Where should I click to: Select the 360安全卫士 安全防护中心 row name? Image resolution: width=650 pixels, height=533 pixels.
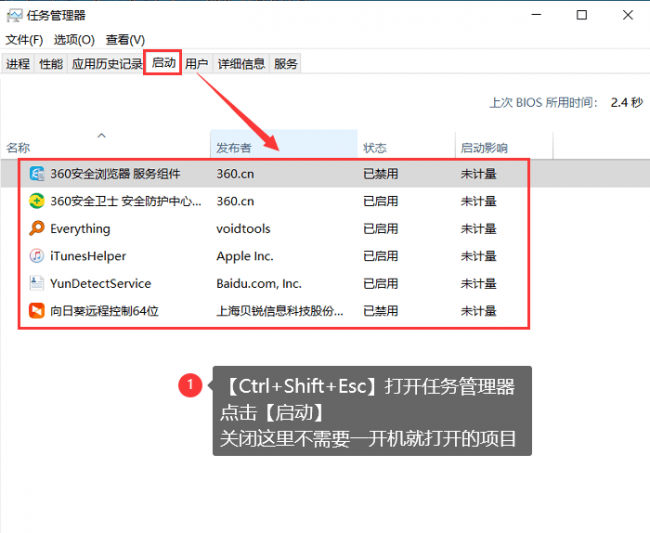[126, 201]
